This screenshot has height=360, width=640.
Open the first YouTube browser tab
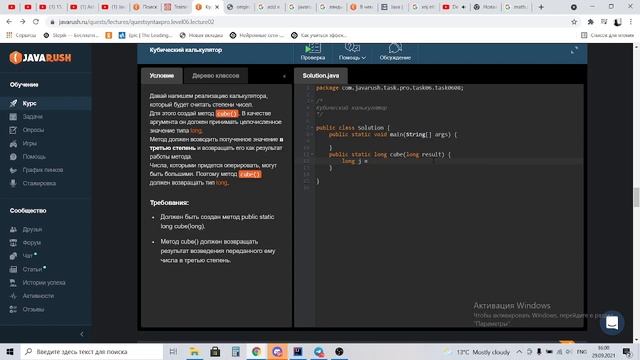[12, 7]
